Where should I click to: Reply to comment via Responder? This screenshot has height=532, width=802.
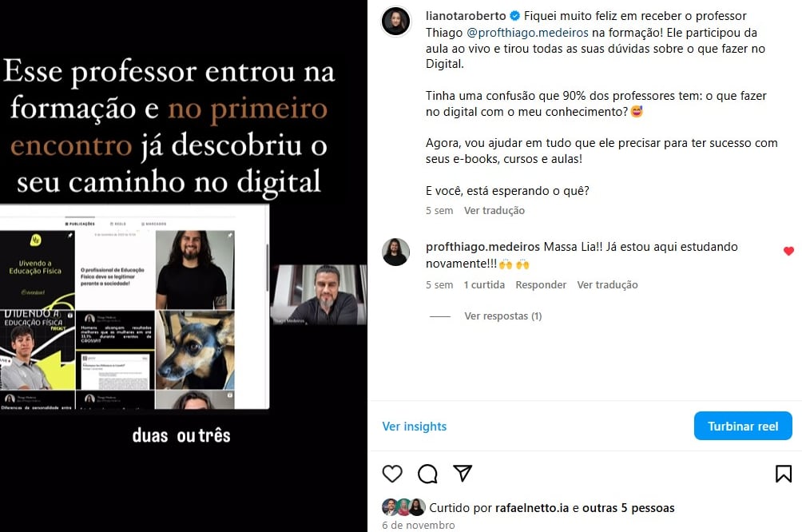point(541,285)
